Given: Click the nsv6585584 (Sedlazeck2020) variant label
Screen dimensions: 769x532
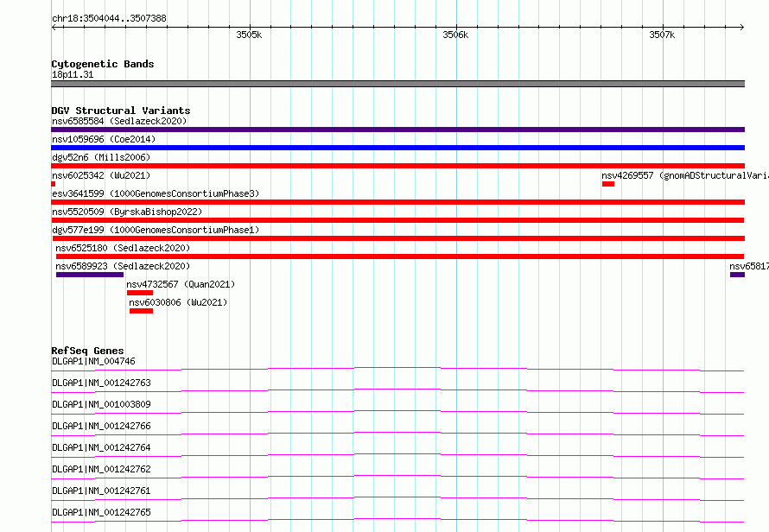Looking at the screenshot, I should [x=119, y=121].
